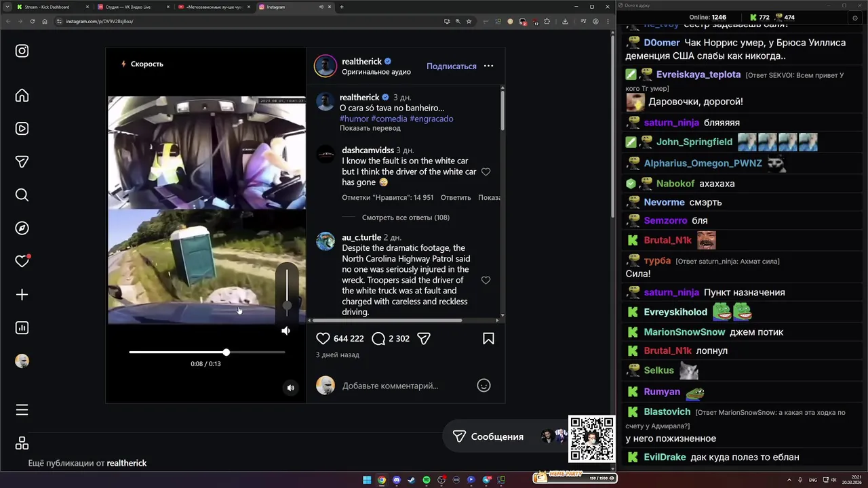Open Chrome three-dot menu
This screenshot has width=868, height=488.
[608, 21]
